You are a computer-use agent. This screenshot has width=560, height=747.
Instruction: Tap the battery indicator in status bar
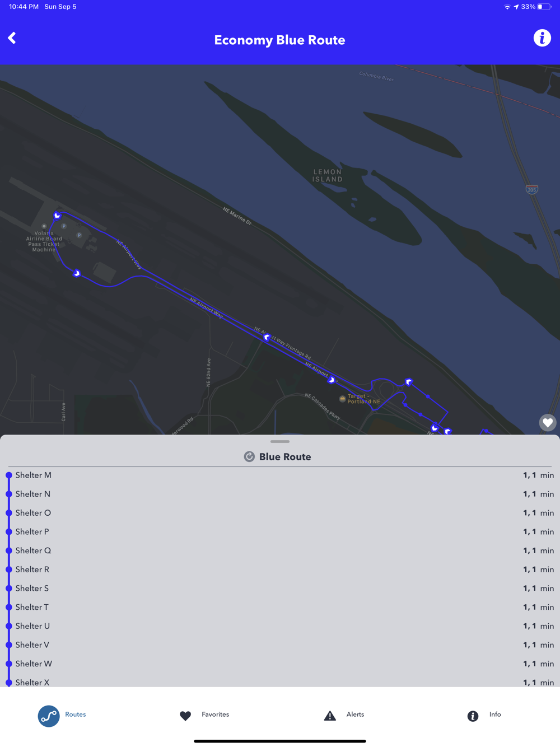544,7
